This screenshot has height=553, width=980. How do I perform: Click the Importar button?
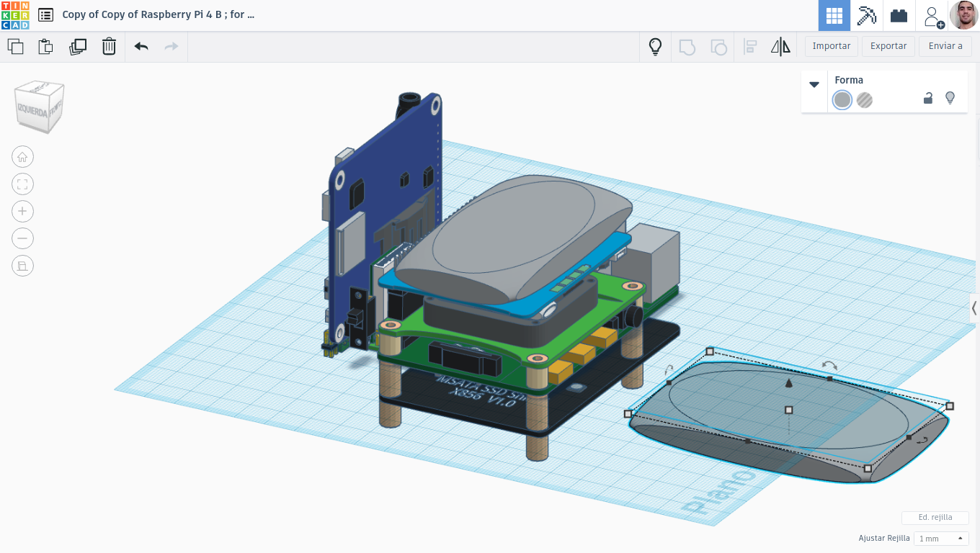pos(832,46)
